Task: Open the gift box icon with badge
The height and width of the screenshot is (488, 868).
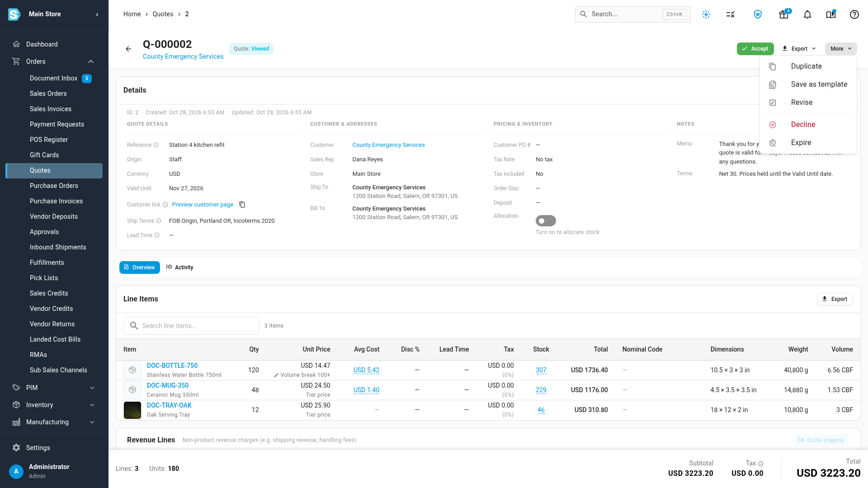Action: tap(784, 14)
